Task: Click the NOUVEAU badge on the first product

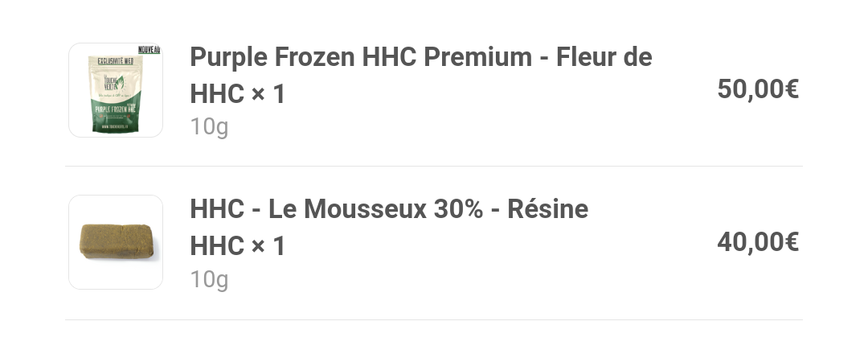Action: pyautogui.click(x=149, y=50)
